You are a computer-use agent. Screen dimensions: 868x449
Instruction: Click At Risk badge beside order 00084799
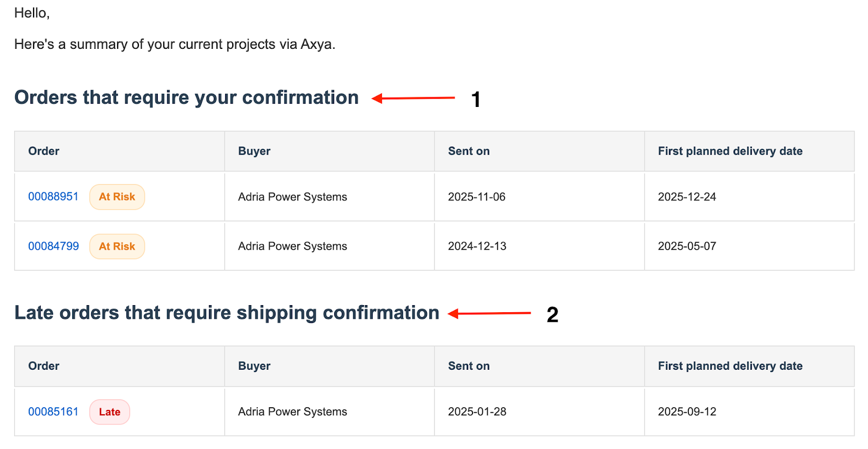[x=117, y=246]
